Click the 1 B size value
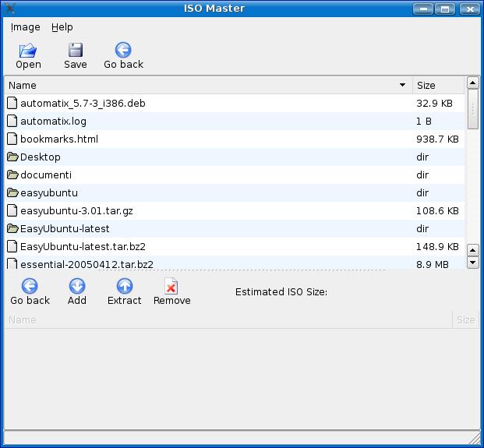This screenshot has width=484, height=448. tap(423, 121)
